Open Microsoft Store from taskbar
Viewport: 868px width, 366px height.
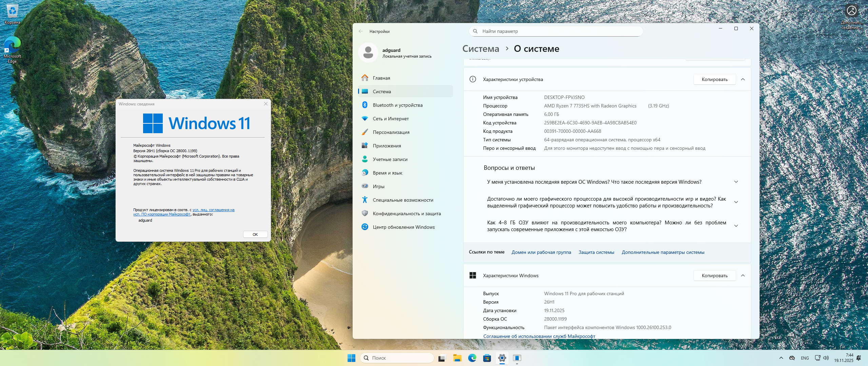click(x=487, y=358)
